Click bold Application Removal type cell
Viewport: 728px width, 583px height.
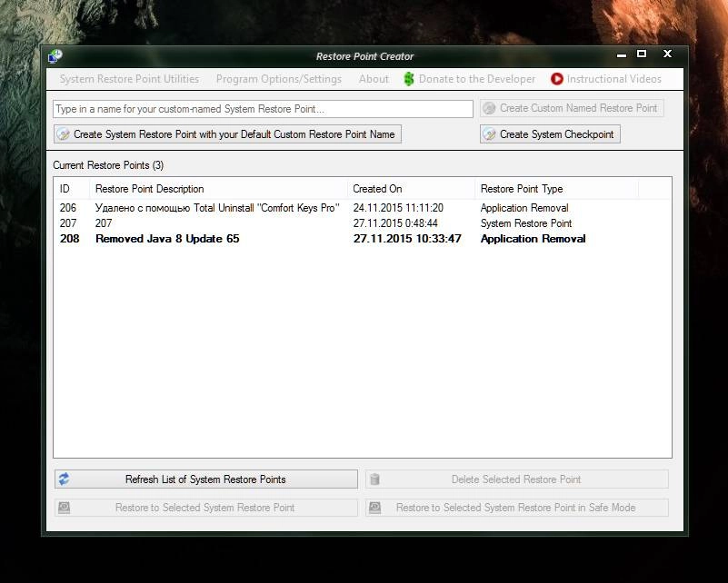coord(533,239)
